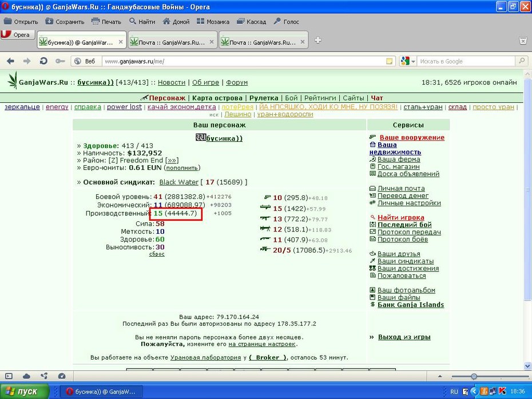Click the Google search input field
Screen dimensions: 532x399
point(466,61)
